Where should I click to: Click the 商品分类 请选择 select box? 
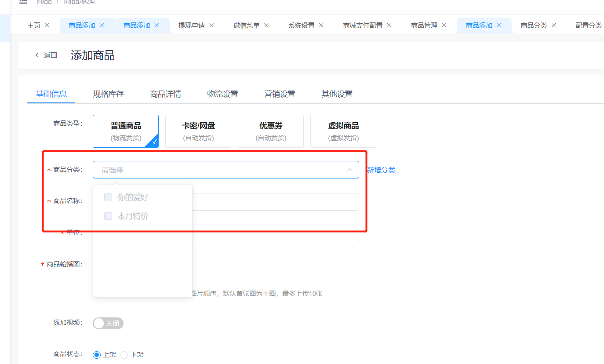[220, 170]
